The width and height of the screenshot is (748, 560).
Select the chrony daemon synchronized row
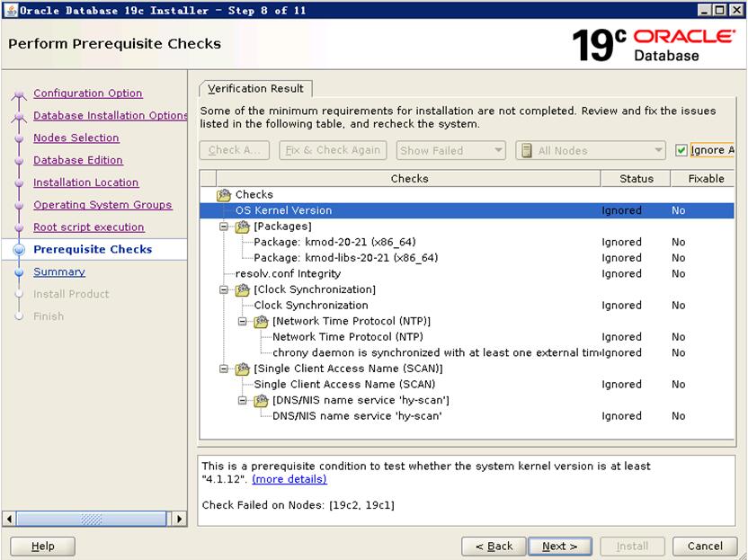click(467, 352)
